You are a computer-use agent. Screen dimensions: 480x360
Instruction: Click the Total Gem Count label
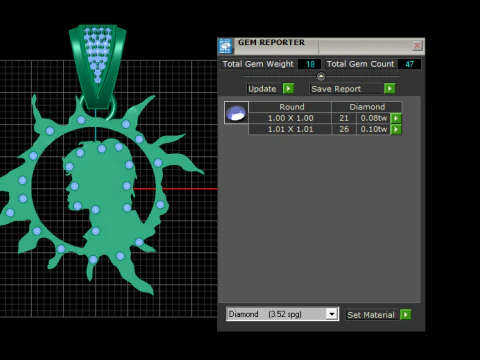pos(360,64)
